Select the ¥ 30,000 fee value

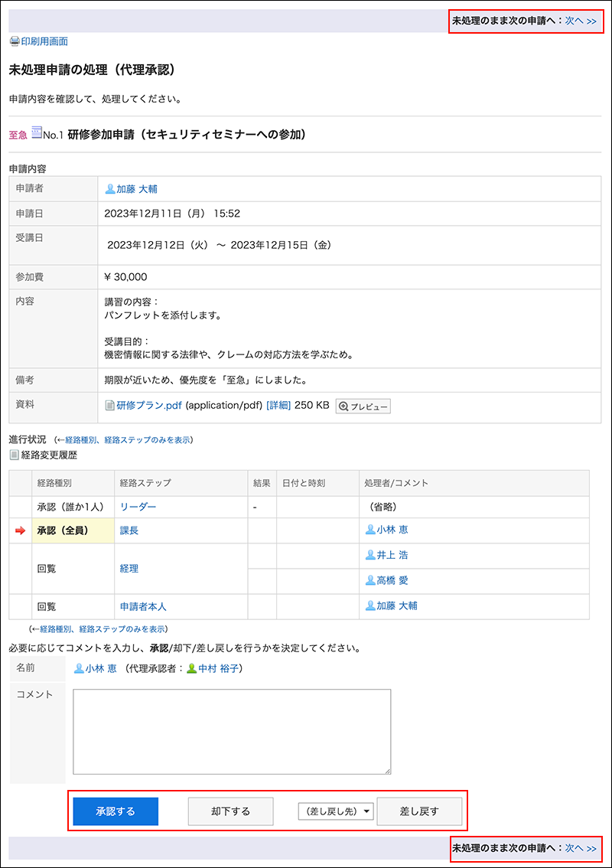coord(125,277)
